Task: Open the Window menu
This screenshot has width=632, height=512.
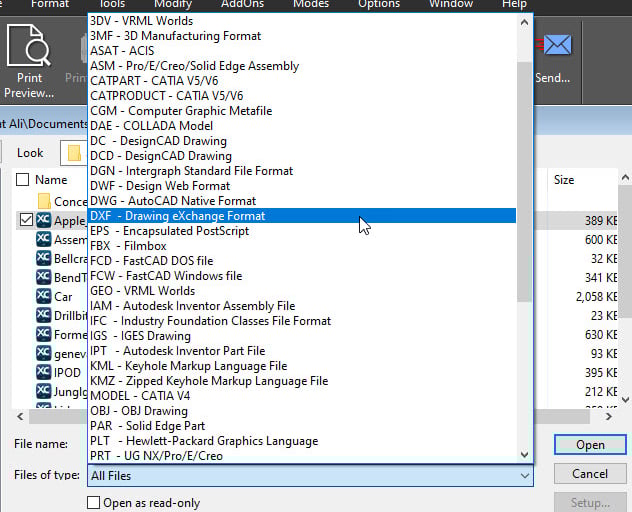Action: tap(451, 4)
